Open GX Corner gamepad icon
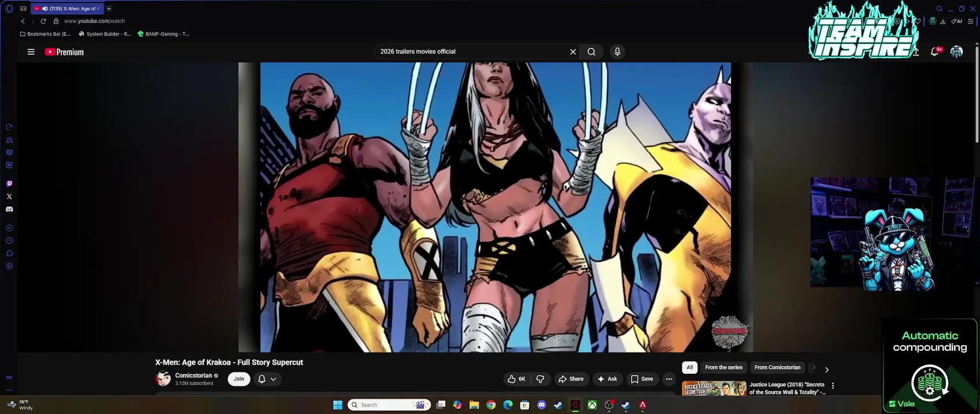This screenshot has width=980, height=414. (23, 9)
